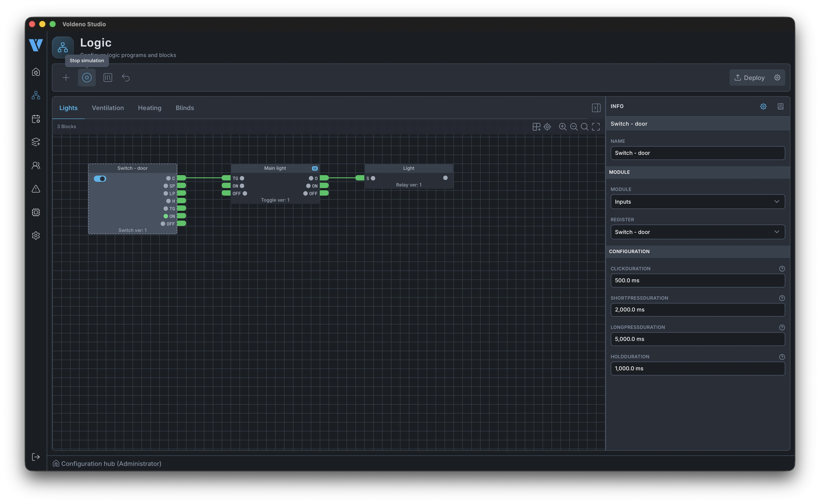Show help for Clickduration
This screenshot has width=820, height=504.
coord(782,269)
